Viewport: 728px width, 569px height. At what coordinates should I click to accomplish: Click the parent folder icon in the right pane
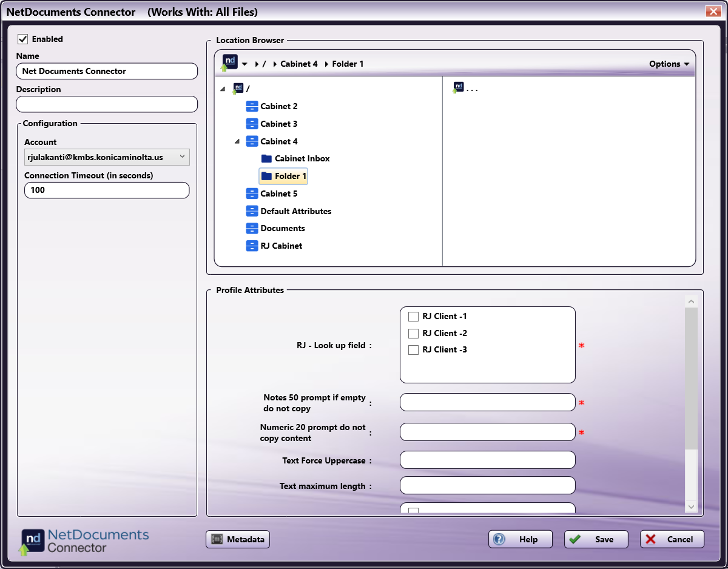point(459,88)
